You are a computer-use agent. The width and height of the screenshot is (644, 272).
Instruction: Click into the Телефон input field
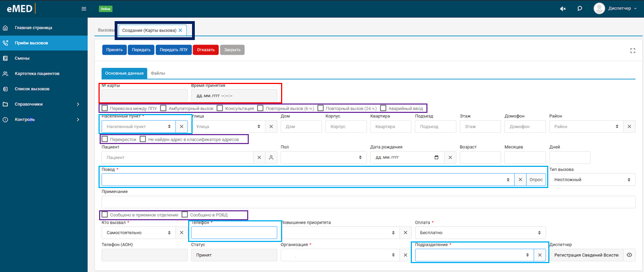pos(234,233)
